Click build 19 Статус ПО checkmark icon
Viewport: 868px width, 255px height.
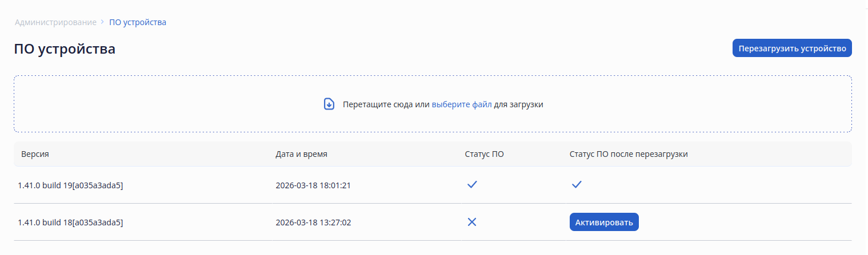tap(472, 185)
